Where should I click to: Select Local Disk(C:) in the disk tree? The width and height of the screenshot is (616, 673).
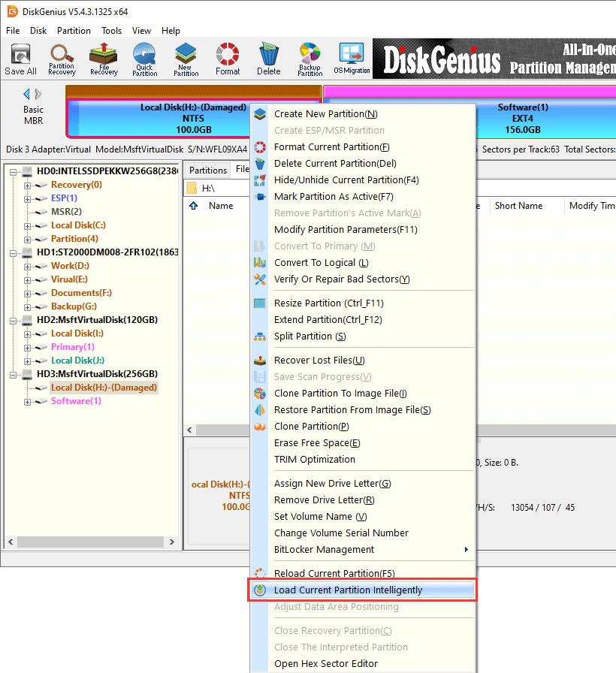[78, 225]
